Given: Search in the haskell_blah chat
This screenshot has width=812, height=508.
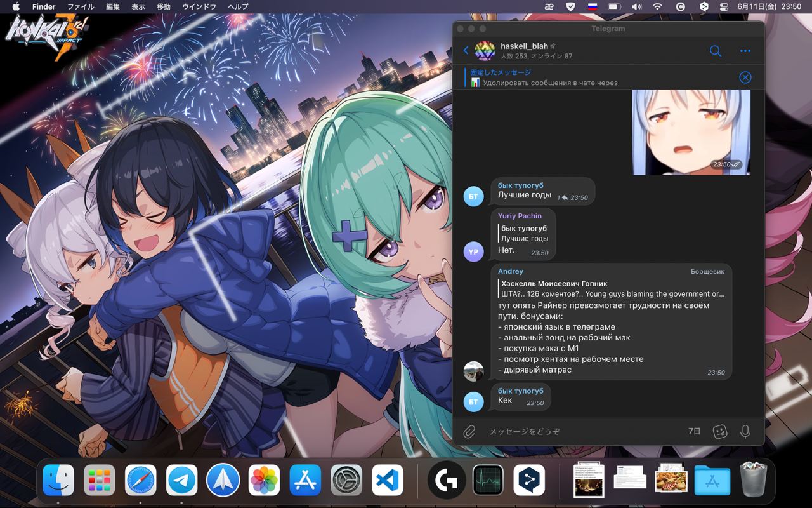Looking at the screenshot, I should [716, 51].
